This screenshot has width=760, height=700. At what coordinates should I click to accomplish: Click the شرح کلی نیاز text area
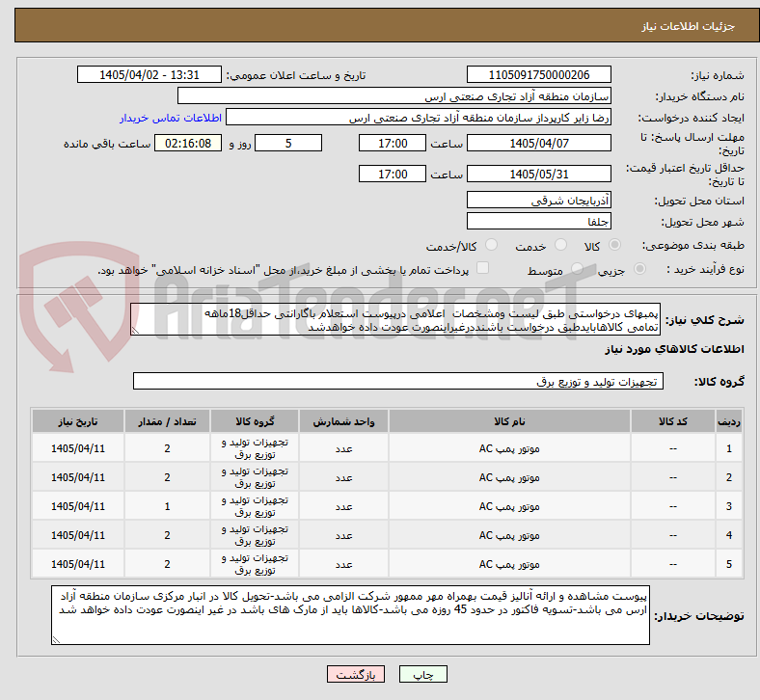[395, 319]
